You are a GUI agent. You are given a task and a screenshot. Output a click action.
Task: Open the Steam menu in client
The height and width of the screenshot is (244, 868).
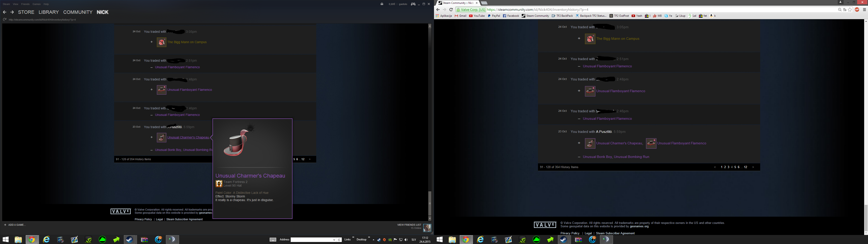pyautogui.click(x=6, y=4)
